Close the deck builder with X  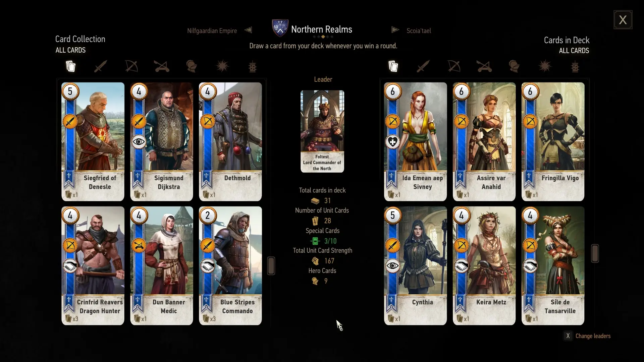tap(623, 20)
